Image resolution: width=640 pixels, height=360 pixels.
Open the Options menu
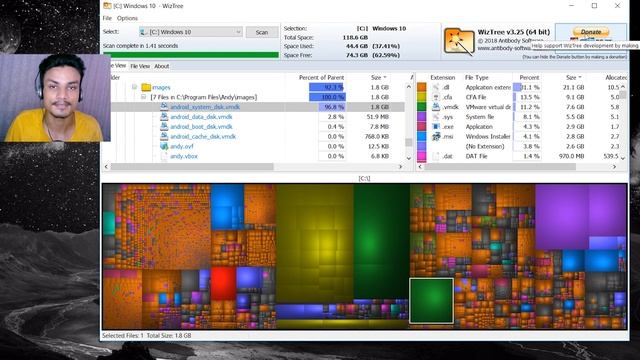127,18
